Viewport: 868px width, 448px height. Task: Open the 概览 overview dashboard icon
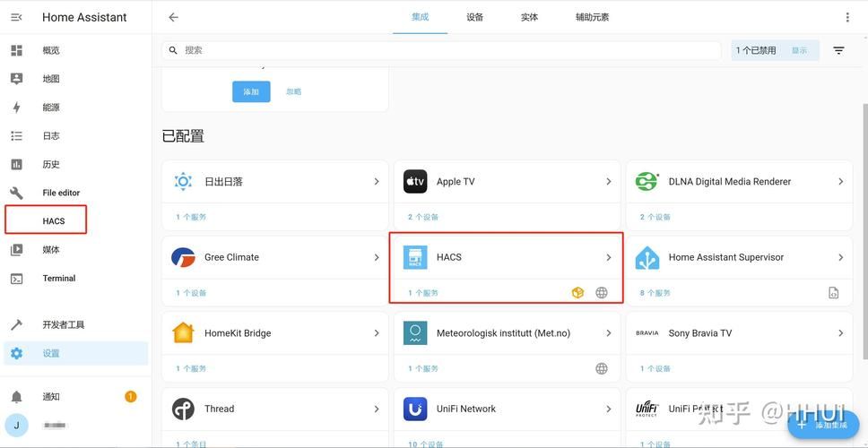[x=17, y=50]
